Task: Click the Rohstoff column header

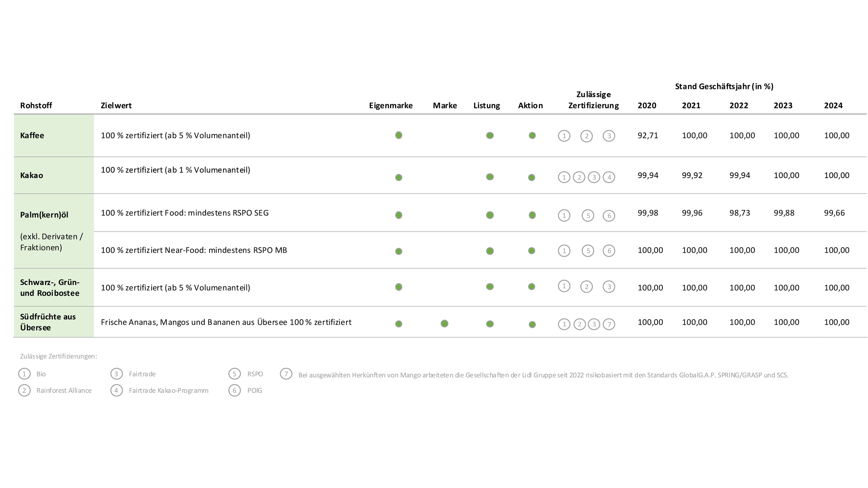Action: click(36, 106)
